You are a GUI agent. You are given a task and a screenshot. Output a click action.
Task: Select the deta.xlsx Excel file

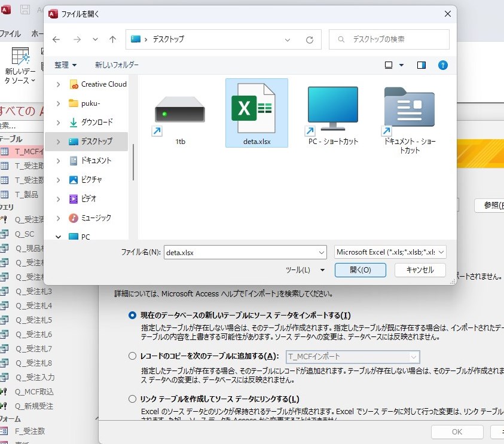coord(257,113)
